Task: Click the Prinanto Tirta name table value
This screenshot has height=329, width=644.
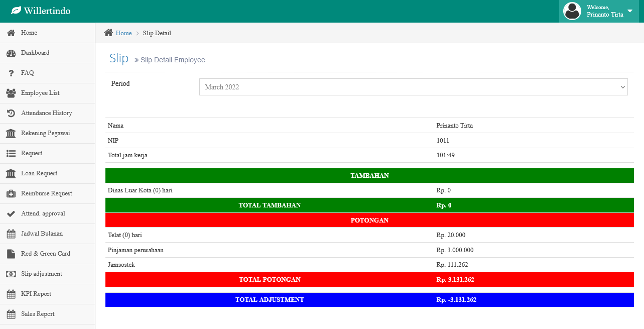Action: (x=455, y=126)
